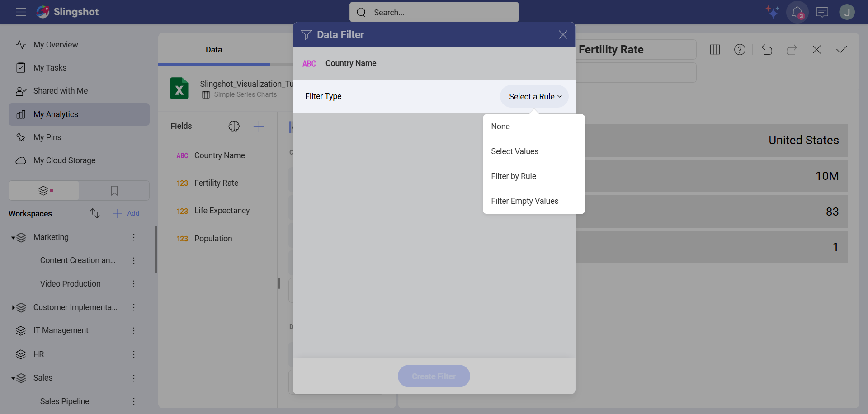The image size is (868, 414).
Task: Collapse the Marketing workspace
Action: pyautogui.click(x=14, y=238)
